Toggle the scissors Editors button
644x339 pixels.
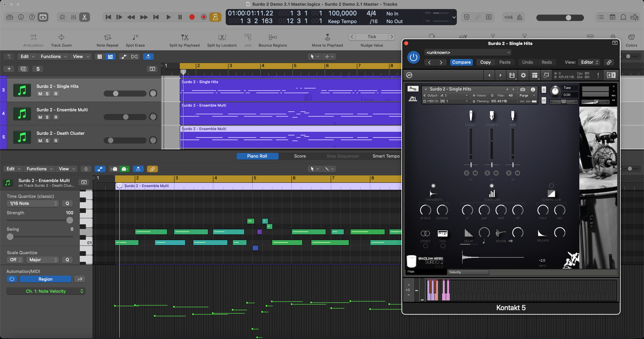(85, 17)
